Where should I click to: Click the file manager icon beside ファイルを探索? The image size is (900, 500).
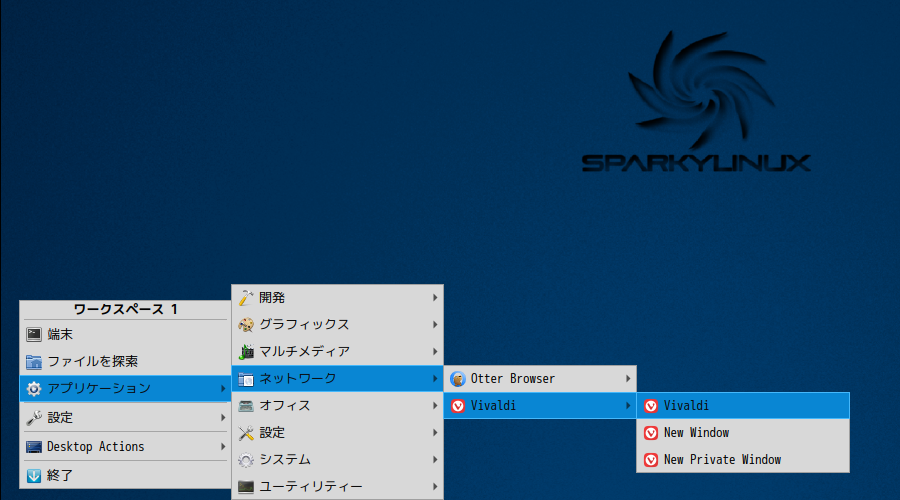tap(34, 362)
